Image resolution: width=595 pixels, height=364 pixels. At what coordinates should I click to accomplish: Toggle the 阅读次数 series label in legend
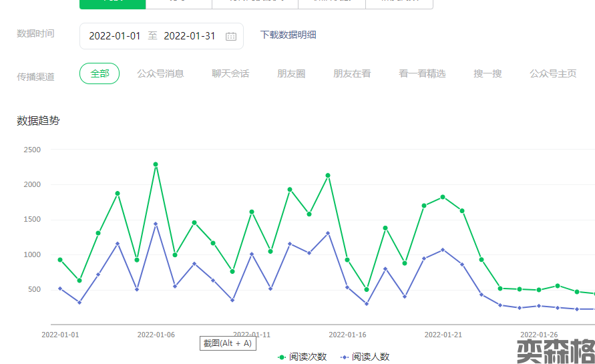click(x=308, y=357)
